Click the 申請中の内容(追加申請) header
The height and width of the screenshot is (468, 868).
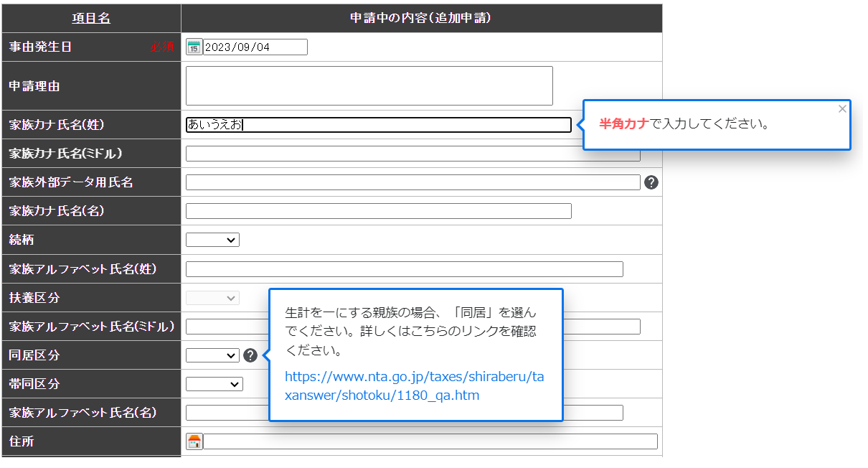pos(421,19)
